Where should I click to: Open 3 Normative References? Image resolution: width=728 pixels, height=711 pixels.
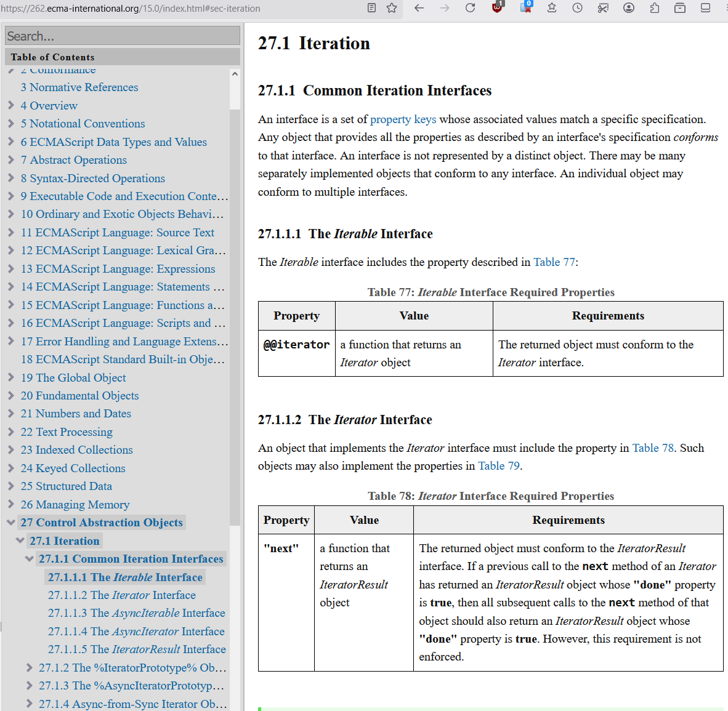(79, 87)
